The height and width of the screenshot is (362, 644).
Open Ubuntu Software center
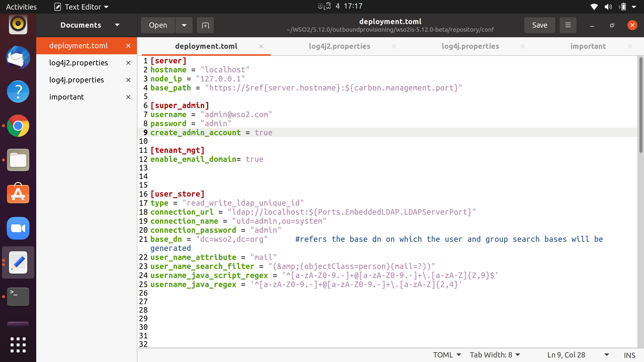click(x=18, y=194)
